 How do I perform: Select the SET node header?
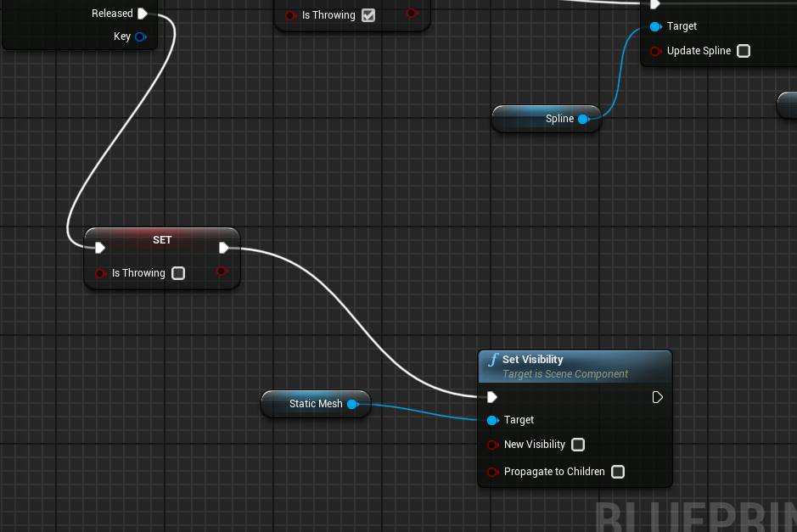click(x=161, y=239)
